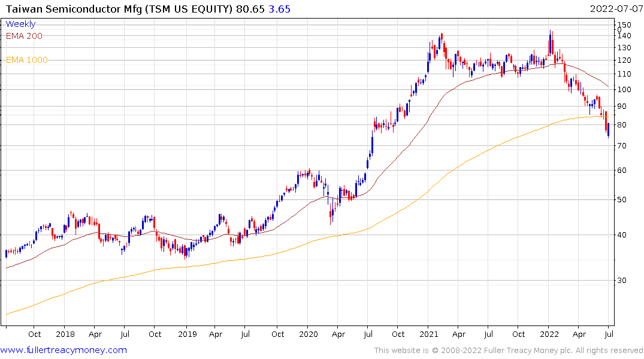
Task: Click the 30 price axis label
Action: [622, 281]
